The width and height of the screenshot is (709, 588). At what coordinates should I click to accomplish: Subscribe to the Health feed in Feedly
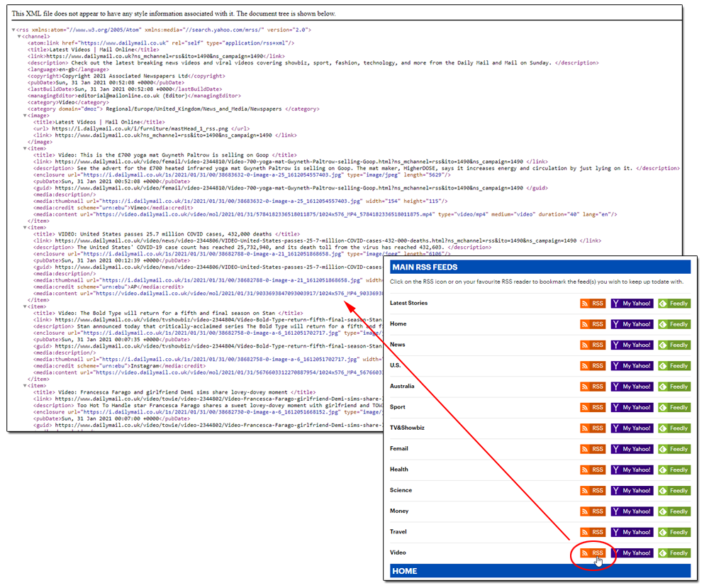click(674, 470)
